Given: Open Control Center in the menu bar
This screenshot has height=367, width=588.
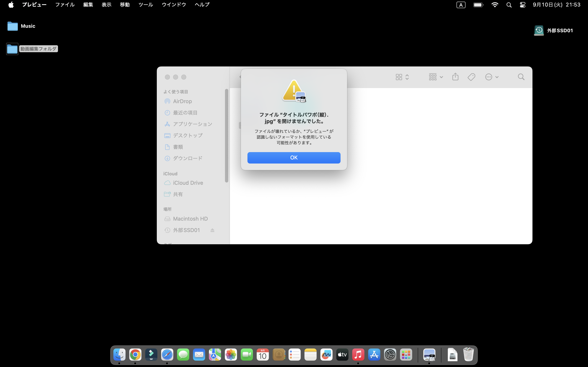Looking at the screenshot, I should [522, 5].
